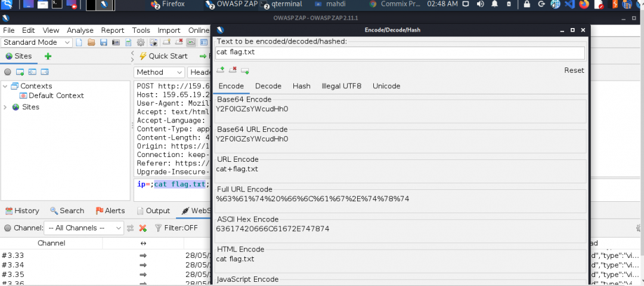Click the add-breakpoint toolbar icon with the lightbulb
Image resolution: width=644 pixels, height=286 pixels.
[166, 42]
